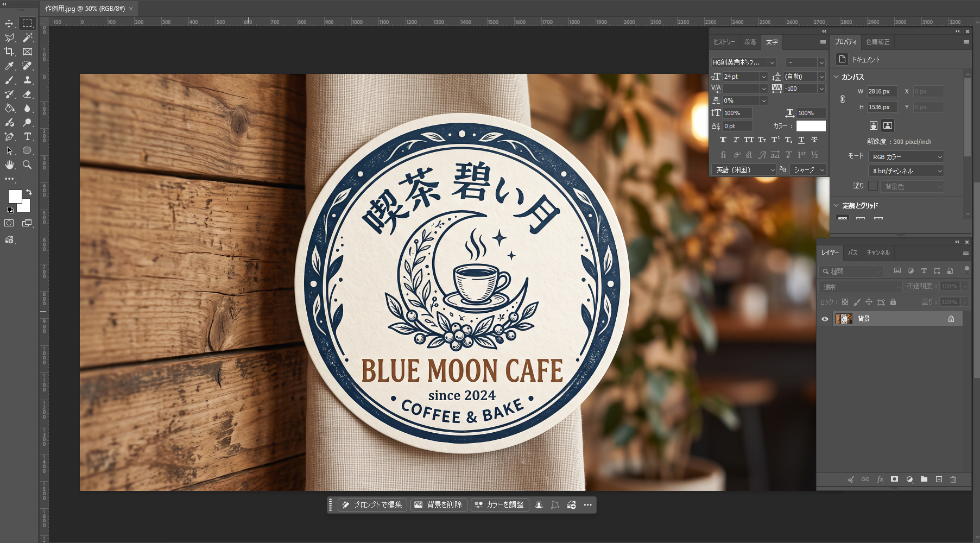
Task: Click the カラーを調整 button
Action: click(500, 505)
